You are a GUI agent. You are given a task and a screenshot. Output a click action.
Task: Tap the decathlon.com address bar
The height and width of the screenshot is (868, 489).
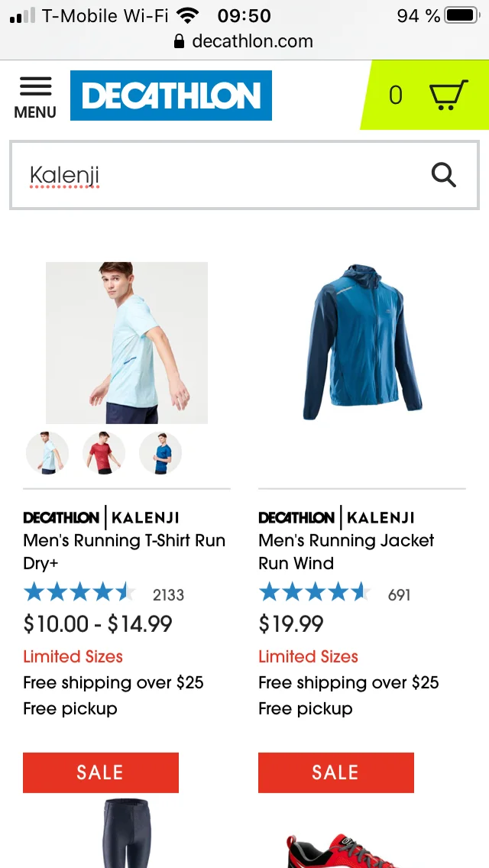coord(244,41)
